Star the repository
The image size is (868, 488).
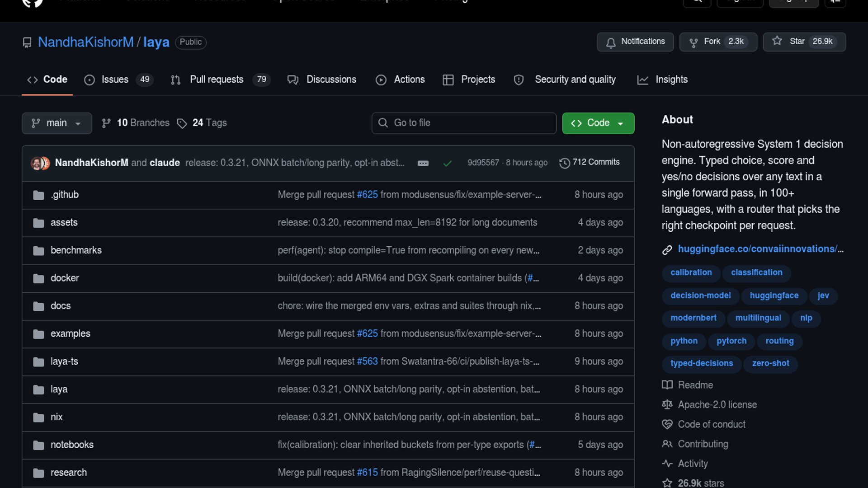tap(804, 42)
